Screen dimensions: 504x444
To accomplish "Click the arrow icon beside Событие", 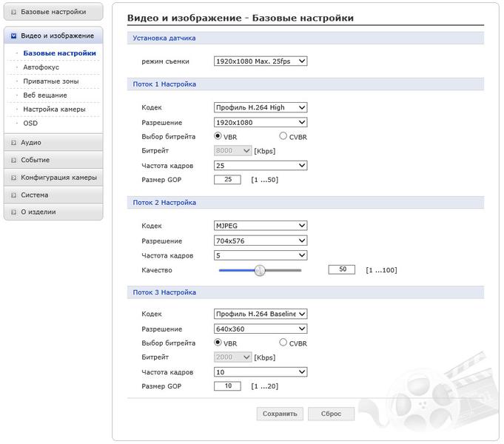I will pos(13,160).
